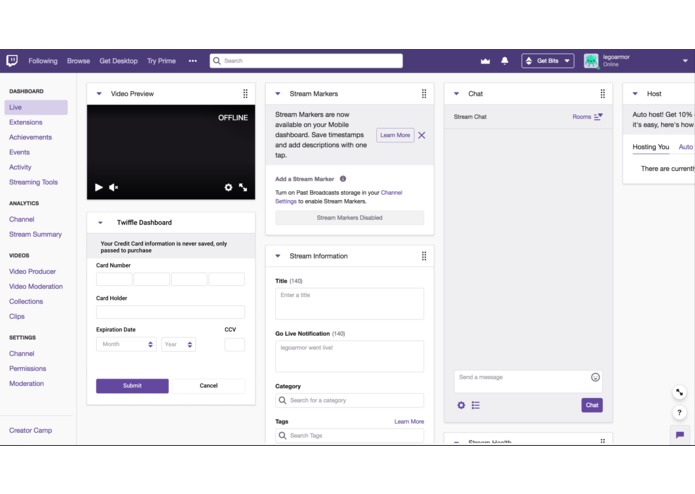This screenshot has width=695, height=494.
Task: Open the chat viewer list icon
Action: click(x=476, y=405)
